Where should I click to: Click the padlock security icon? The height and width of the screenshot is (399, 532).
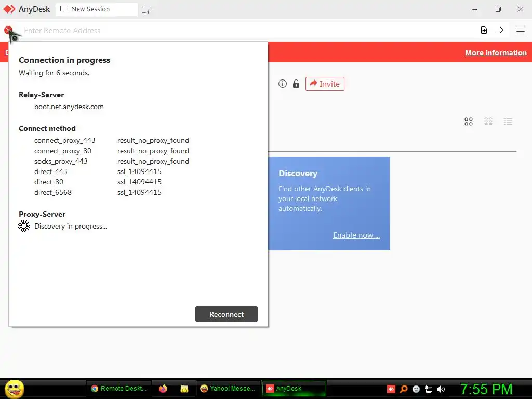pos(296,84)
